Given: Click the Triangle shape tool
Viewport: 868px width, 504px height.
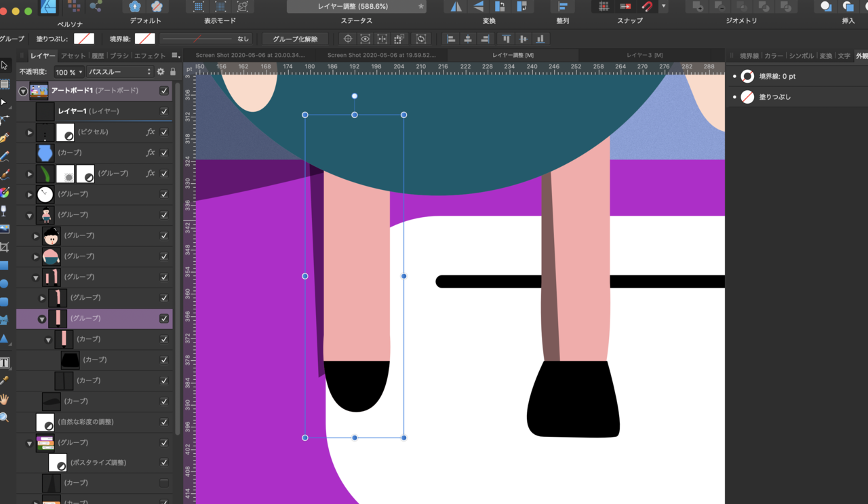Looking at the screenshot, I should [x=4, y=338].
